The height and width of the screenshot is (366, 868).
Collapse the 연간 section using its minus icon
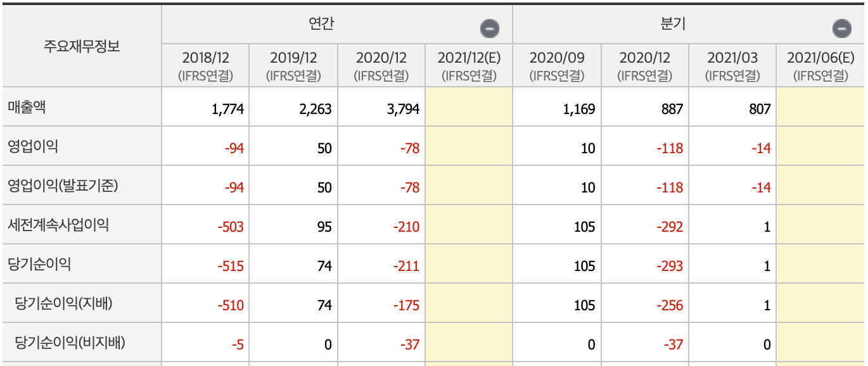[x=488, y=28]
